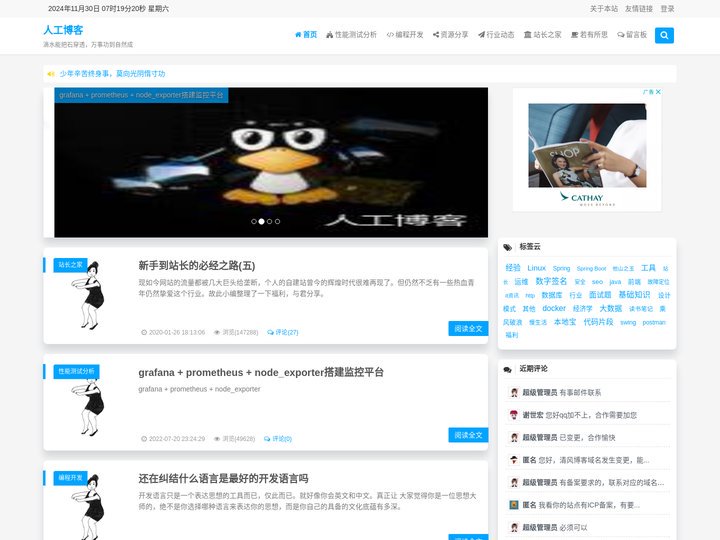Viewport: 720px width, 540px height.
Task: Click 性能测试分析 category badge on second article
Action: (x=76, y=371)
